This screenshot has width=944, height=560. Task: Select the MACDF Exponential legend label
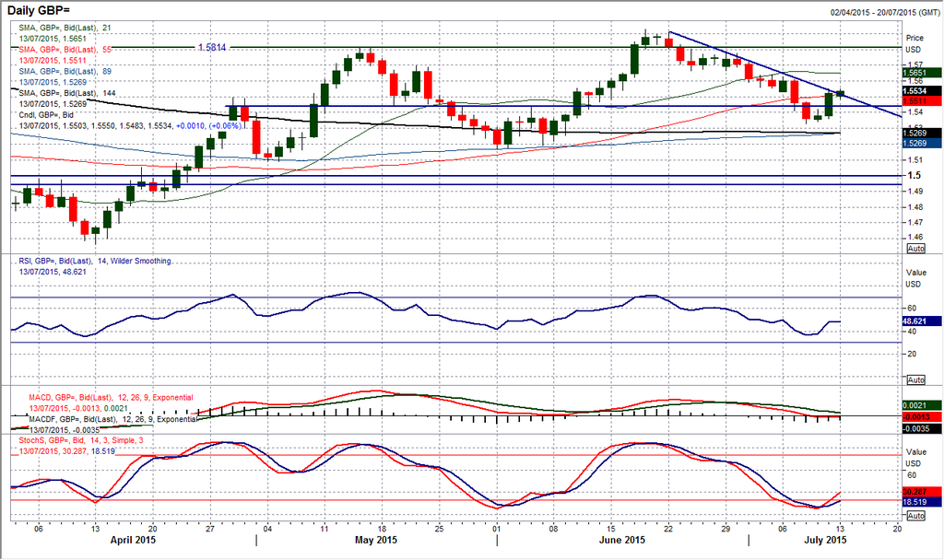coord(112,419)
